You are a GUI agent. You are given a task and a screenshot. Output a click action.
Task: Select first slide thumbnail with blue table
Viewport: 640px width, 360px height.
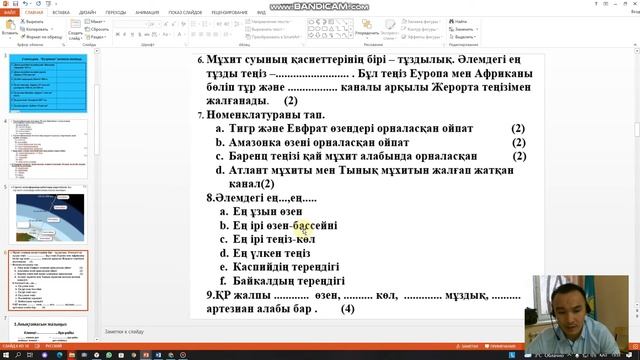[48, 84]
